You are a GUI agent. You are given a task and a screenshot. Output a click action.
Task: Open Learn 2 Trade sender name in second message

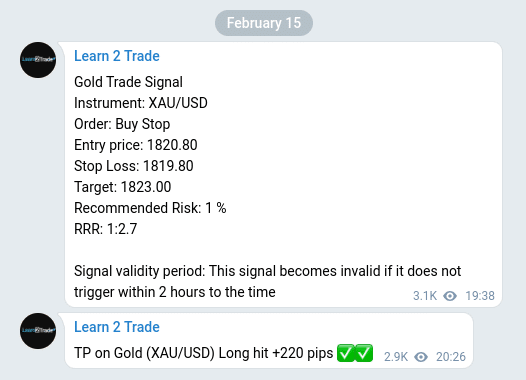(117, 327)
